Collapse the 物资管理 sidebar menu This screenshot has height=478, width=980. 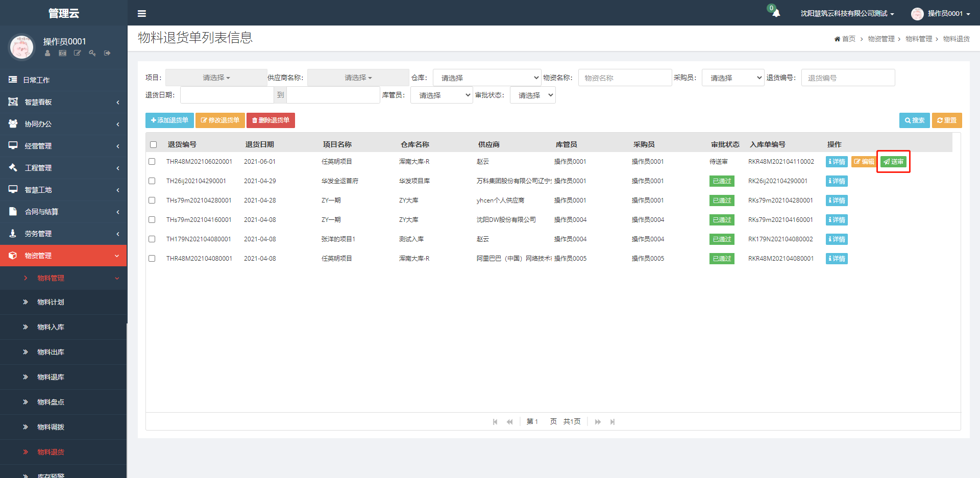(63, 256)
